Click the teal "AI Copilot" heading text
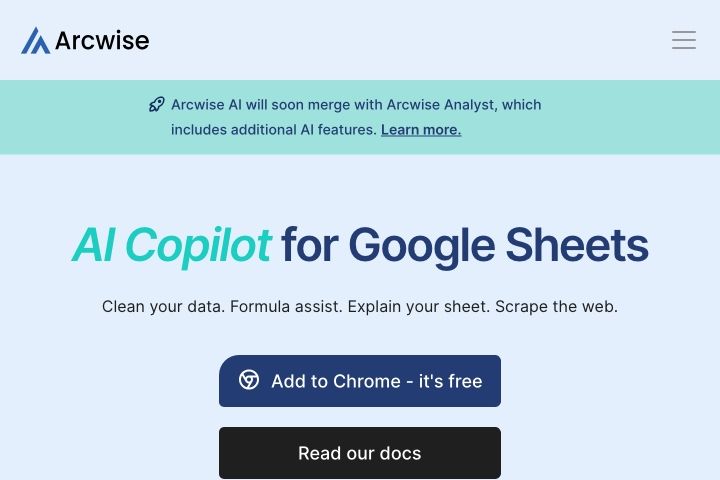720x480 pixels. point(172,246)
